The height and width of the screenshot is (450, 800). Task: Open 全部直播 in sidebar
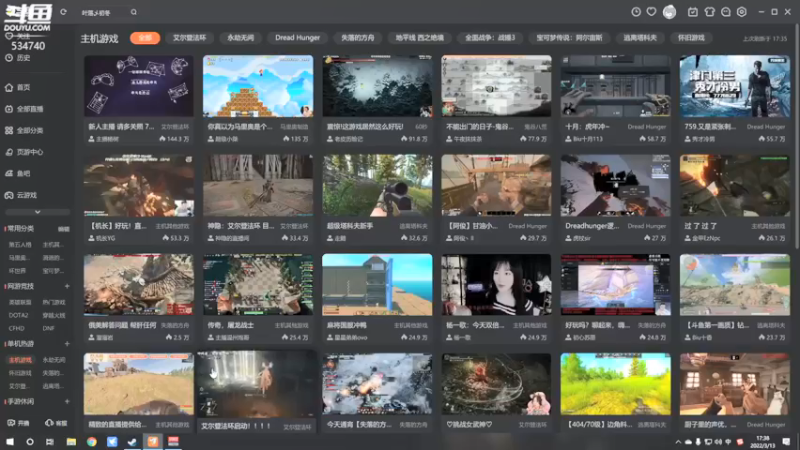pos(24,109)
